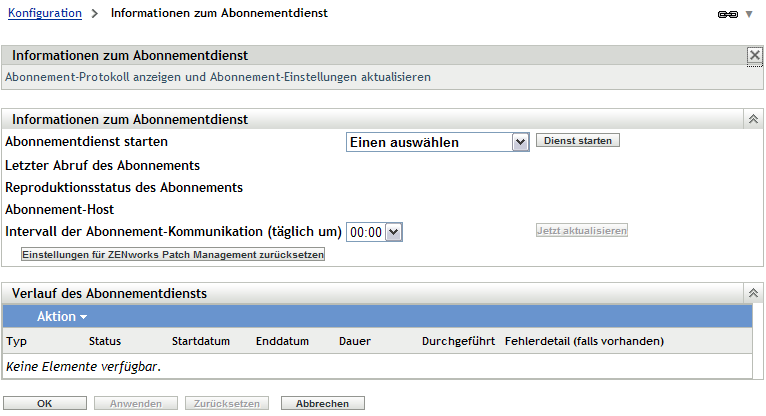Open the Aktion menu
The height and width of the screenshot is (416, 766).
point(61,316)
